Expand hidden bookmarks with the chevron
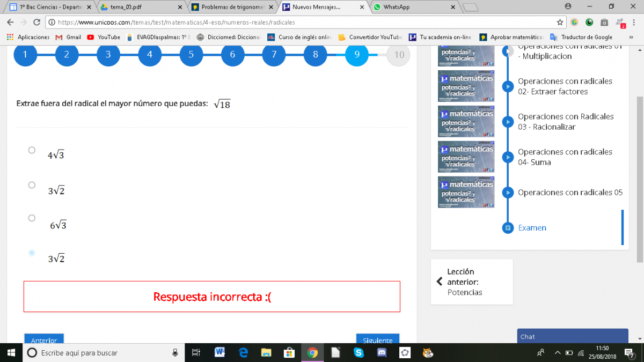Screen dimensions: 644x362 631,37
